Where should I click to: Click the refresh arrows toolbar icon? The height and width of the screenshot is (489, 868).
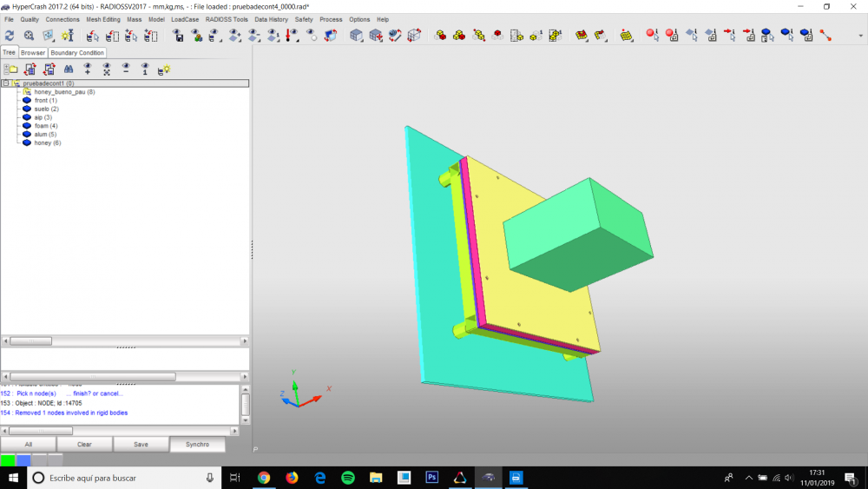(10, 36)
